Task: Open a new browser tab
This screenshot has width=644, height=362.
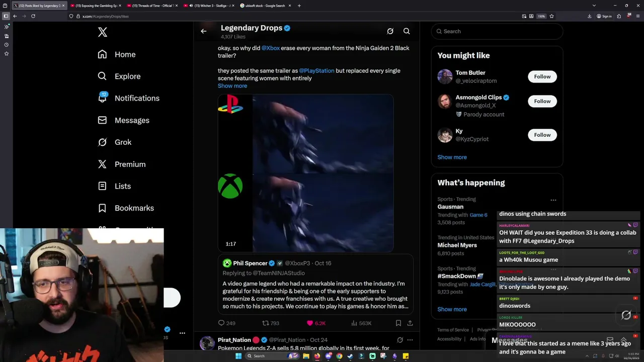Action: [x=299, y=6]
